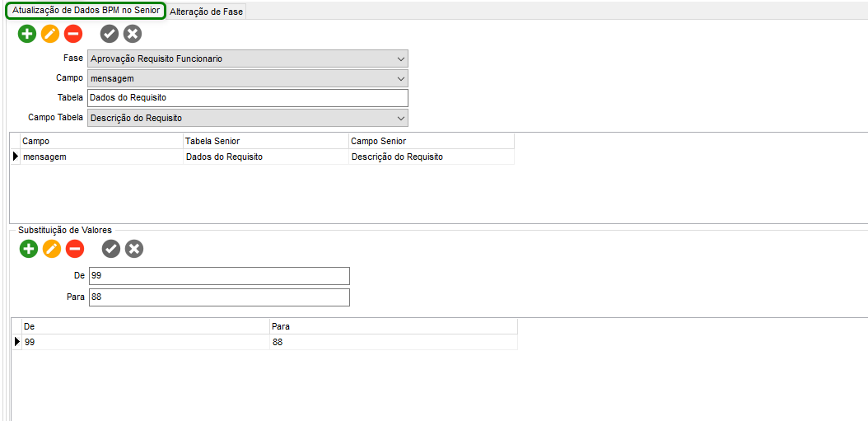Open the Campo Tabela dropdown
Screen dimensions: 868x421
pyautogui.click(x=401, y=118)
